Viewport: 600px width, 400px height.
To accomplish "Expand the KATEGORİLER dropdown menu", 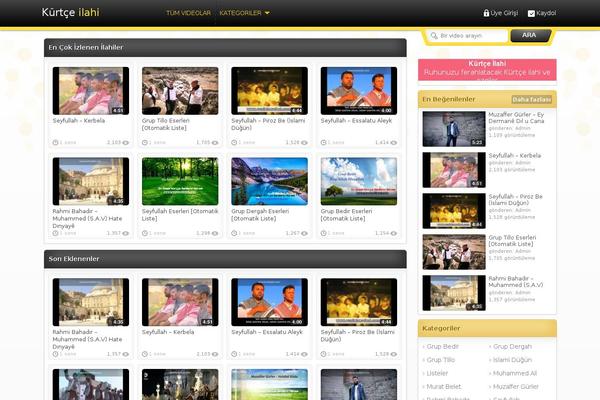I will point(245,13).
